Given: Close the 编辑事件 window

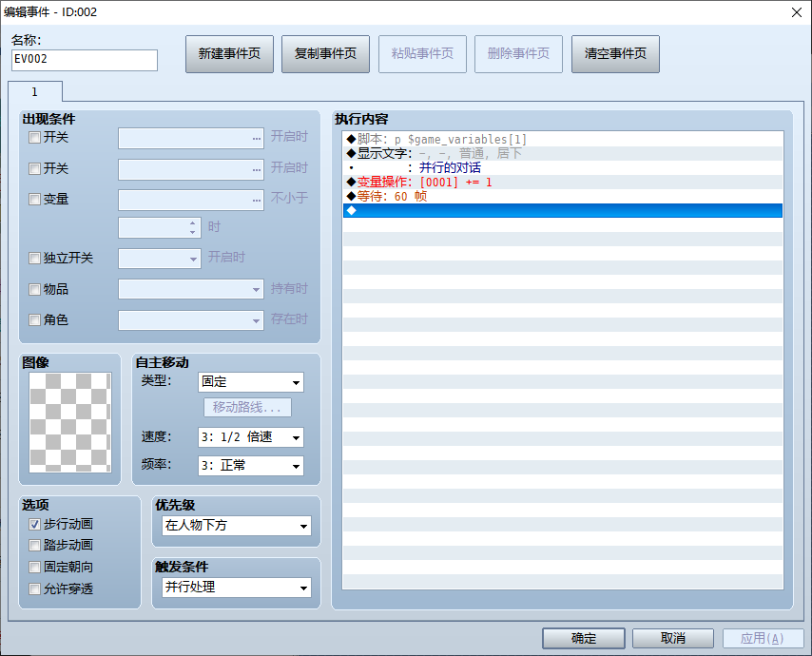Looking at the screenshot, I should 797,12.
